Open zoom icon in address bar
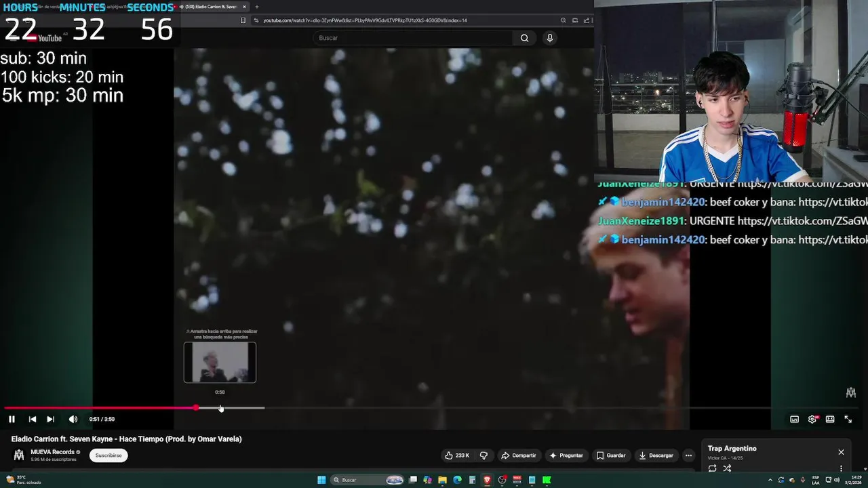Viewport: 868px width, 488px height. [x=563, y=20]
